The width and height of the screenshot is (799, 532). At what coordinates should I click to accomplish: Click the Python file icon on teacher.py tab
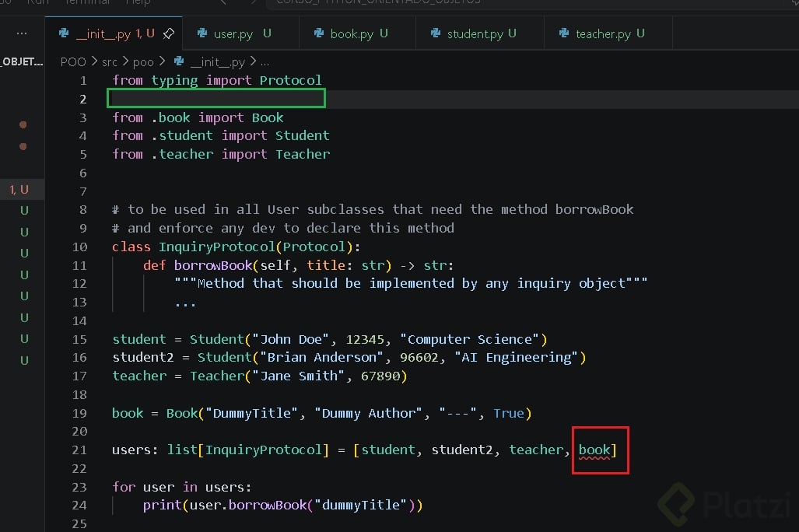coord(564,33)
